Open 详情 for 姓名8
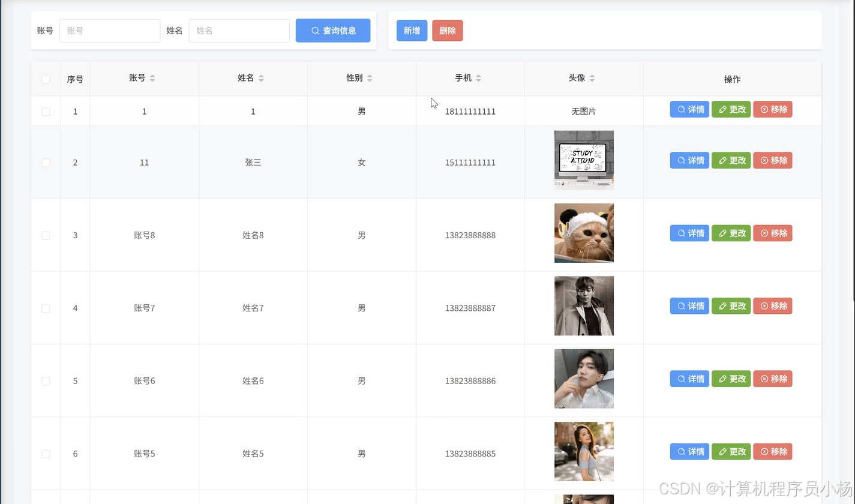Screen dimensions: 855x504 689,233
